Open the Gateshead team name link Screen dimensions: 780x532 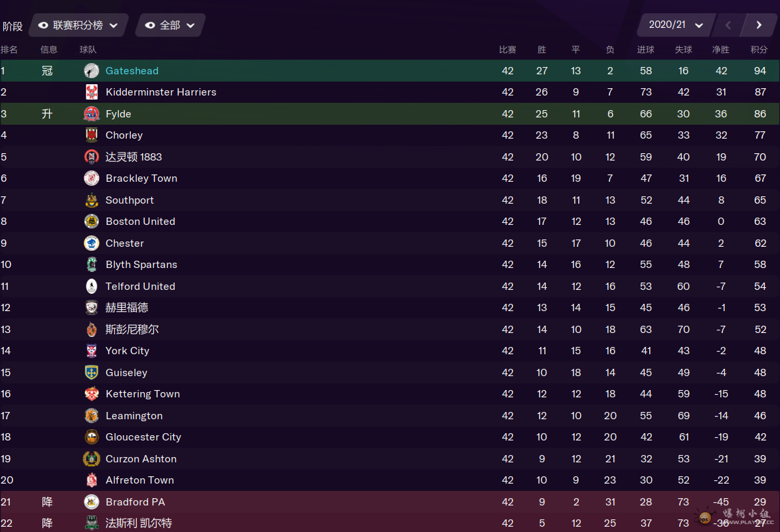pyautogui.click(x=132, y=70)
